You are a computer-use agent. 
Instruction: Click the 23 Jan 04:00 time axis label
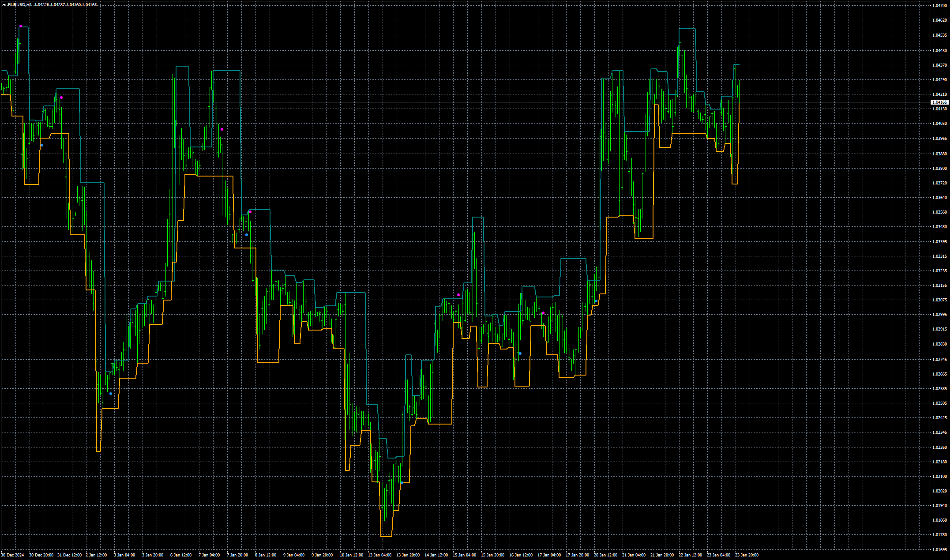(719, 555)
